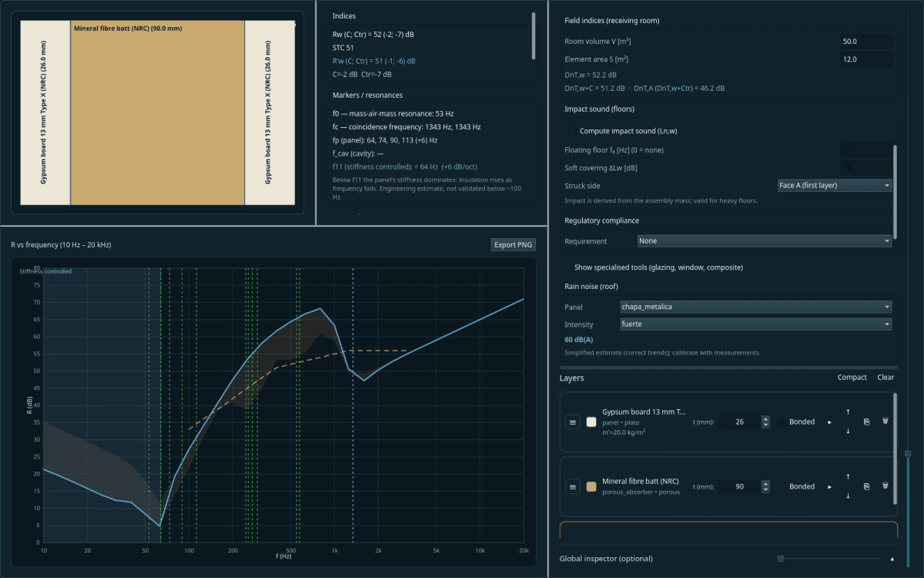Viewport: 924px width, 578px height.
Task: Delete the Gypsum board layer with trash icon
Action: pos(885,422)
